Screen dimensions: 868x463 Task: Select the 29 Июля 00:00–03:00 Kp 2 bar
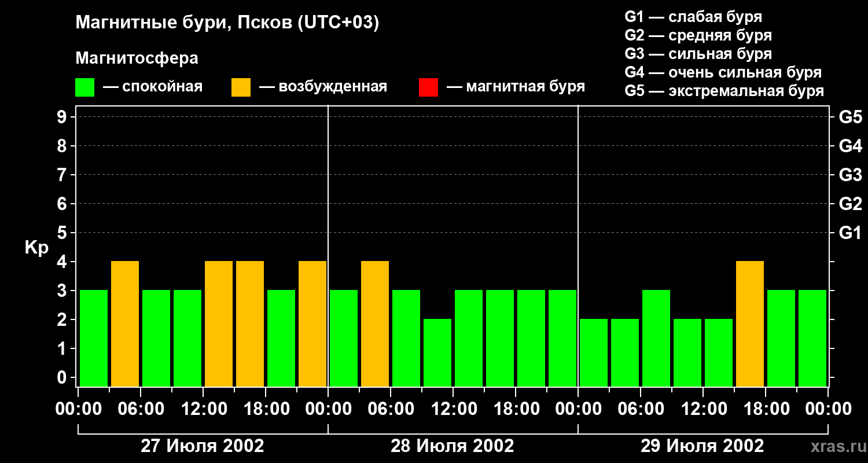594,352
